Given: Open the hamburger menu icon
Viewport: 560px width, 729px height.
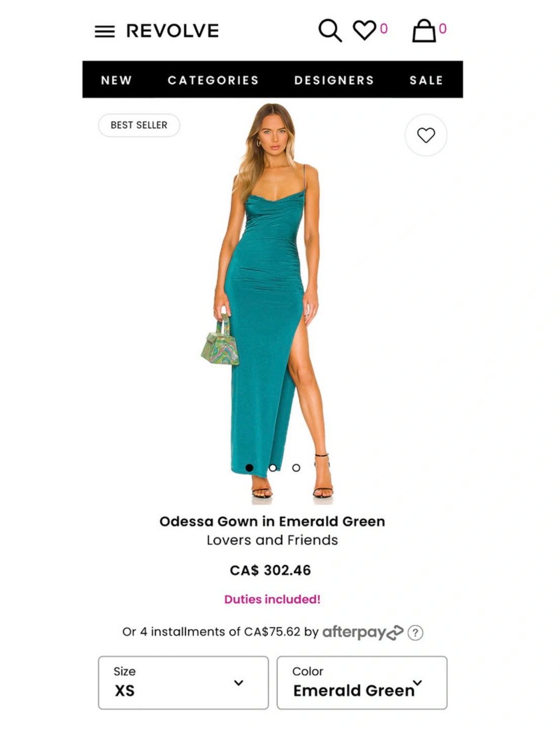Looking at the screenshot, I should click(x=105, y=31).
